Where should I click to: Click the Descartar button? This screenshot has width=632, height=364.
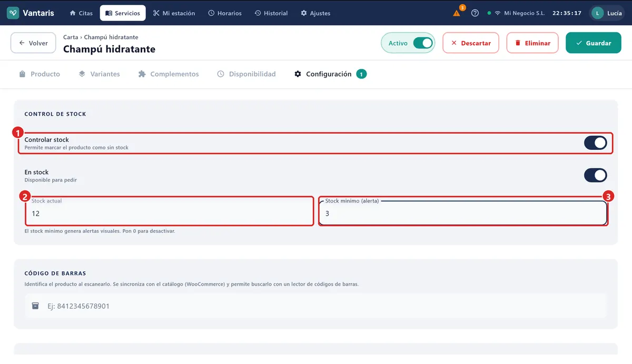(x=471, y=43)
